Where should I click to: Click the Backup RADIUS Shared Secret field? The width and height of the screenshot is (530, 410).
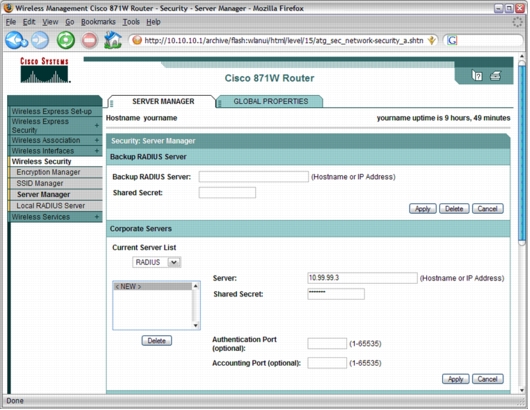pos(227,193)
